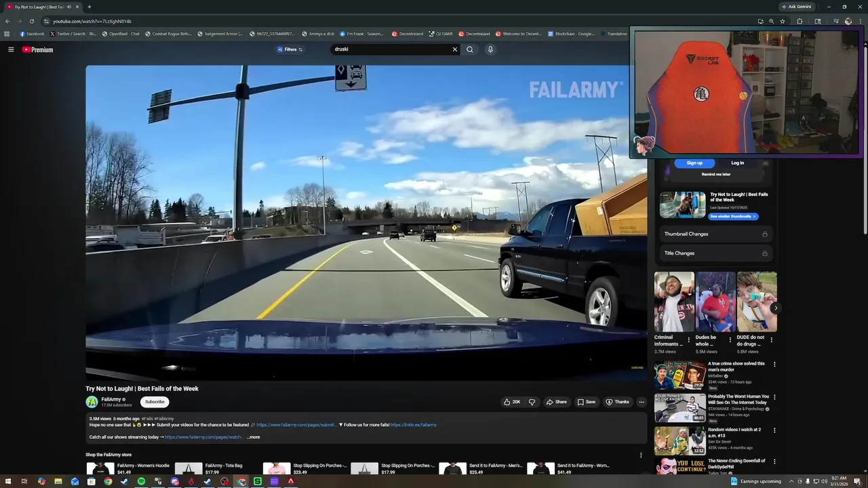
Task: Play the FailArmy video in player
Action: point(366,222)
